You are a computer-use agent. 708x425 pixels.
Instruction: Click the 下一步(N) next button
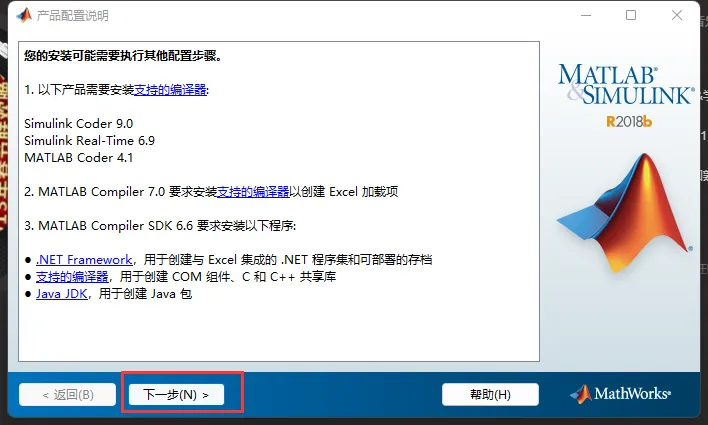(x=176, y=394)
